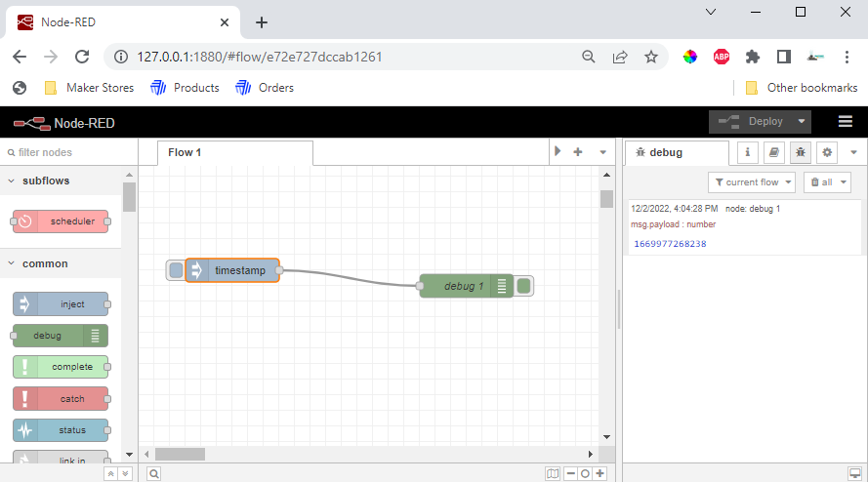Bookmark this page with star icon
Image resolution: width=868 pixels, height=482 pixels.
pyautogui.click(x=651, y=57)
